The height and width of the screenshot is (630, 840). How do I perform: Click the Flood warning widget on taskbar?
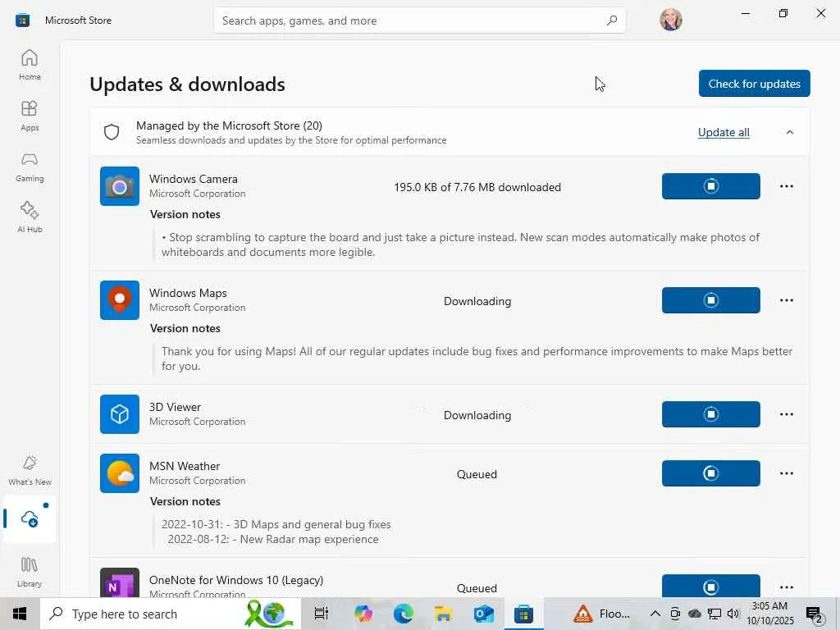point(601,614)
